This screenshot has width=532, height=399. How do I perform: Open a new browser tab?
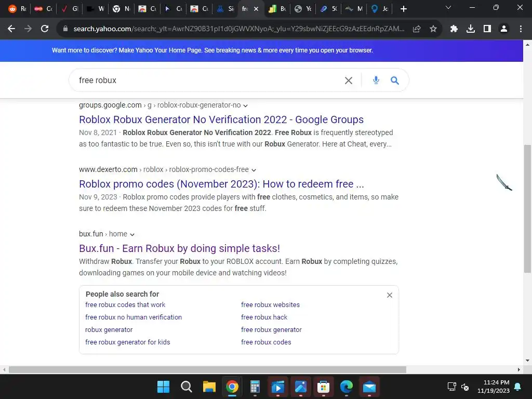403,9
